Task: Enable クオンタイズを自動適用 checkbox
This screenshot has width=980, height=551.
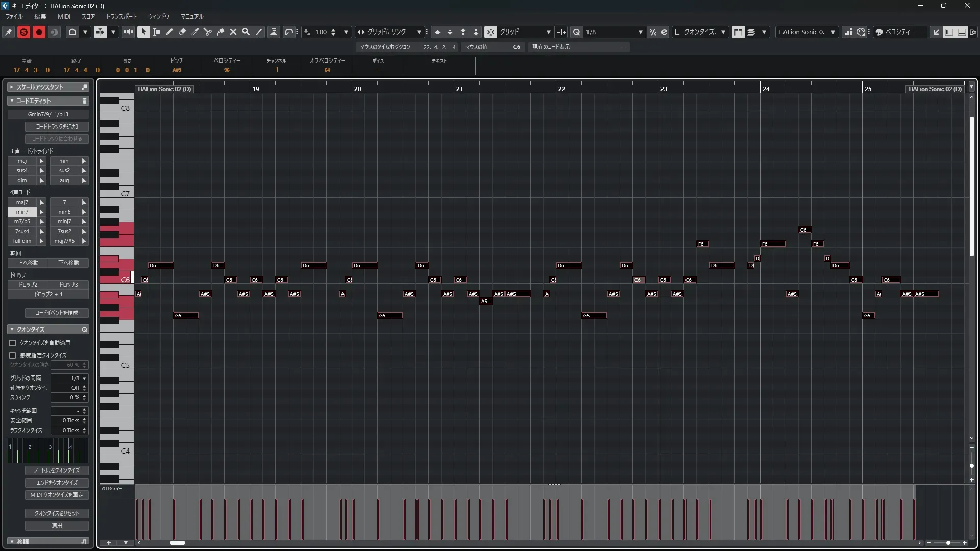Action: pyautogui.click(x=13, y=343)
